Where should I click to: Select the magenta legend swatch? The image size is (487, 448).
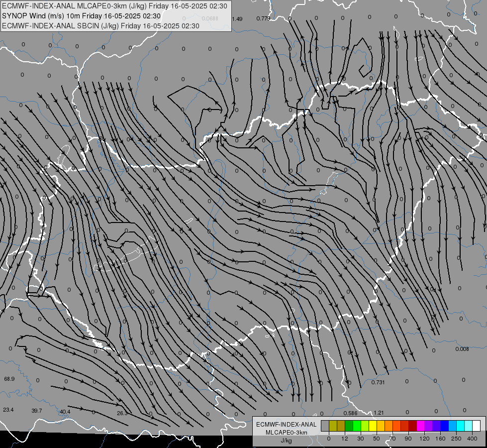[420, 426]
